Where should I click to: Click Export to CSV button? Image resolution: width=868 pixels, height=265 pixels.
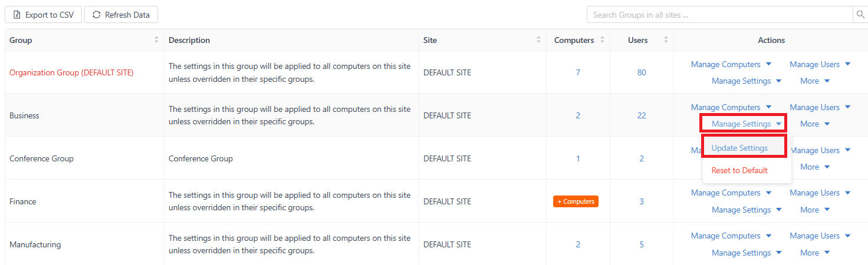[x=44, y=15]
